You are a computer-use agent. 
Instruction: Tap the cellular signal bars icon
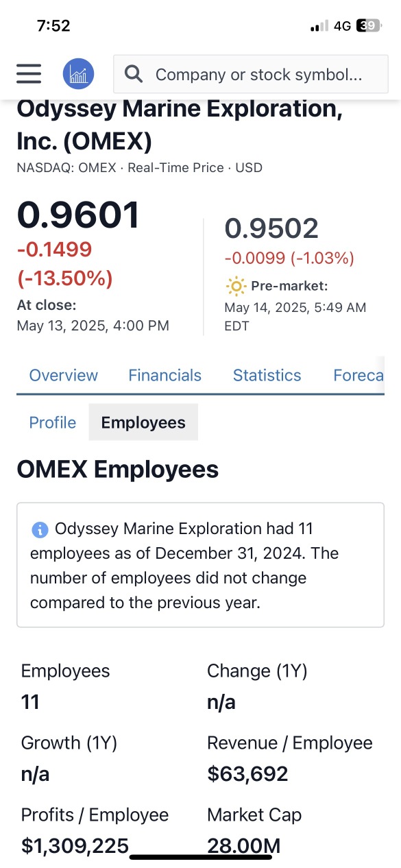(319, 26)
